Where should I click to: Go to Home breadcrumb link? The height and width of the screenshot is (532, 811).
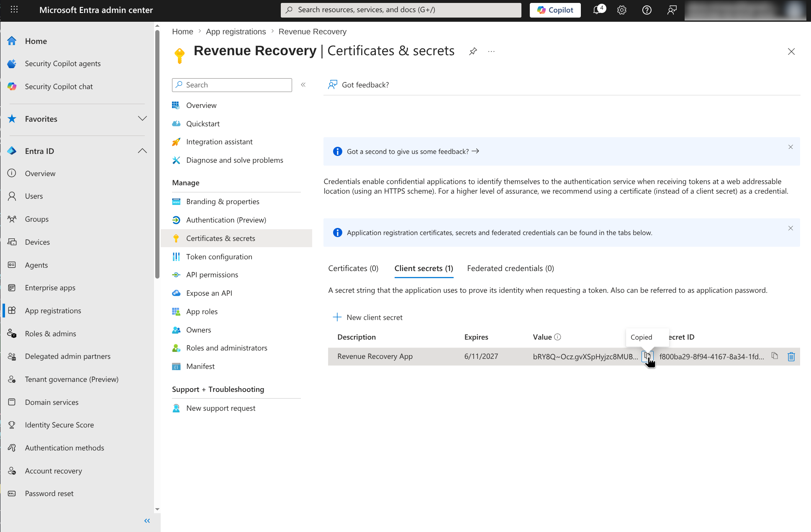tap(182, 32)
